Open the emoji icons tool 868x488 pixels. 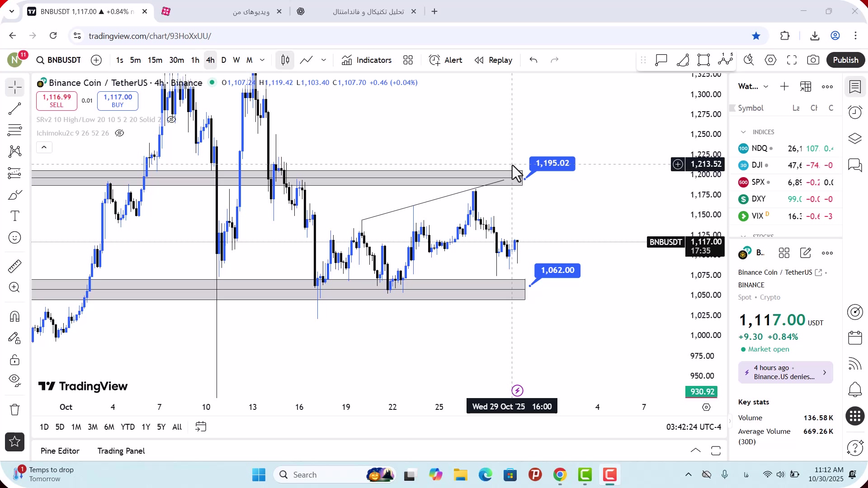click(15, 238)
